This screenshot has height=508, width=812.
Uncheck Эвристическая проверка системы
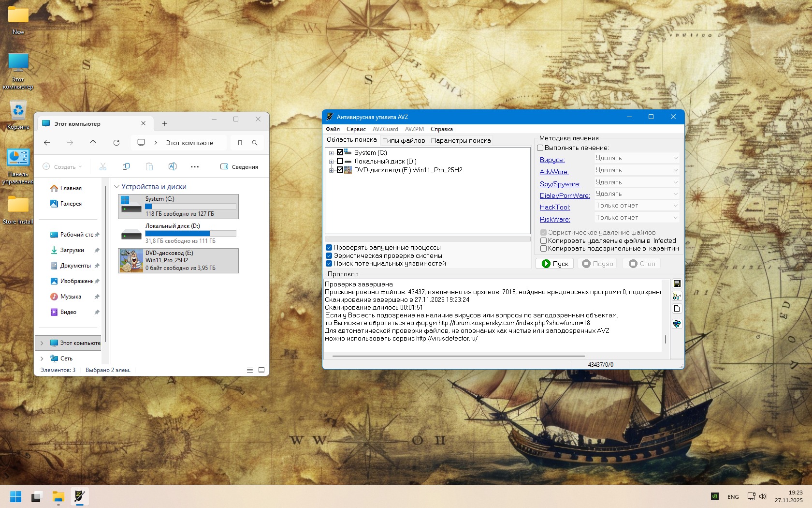(x=329, y=255)
